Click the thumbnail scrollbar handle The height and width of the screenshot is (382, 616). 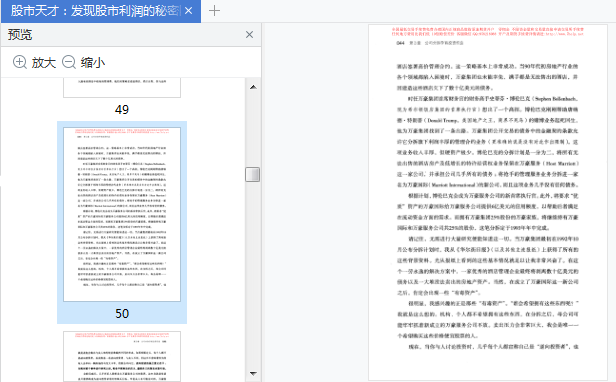(x=253, y=174)
